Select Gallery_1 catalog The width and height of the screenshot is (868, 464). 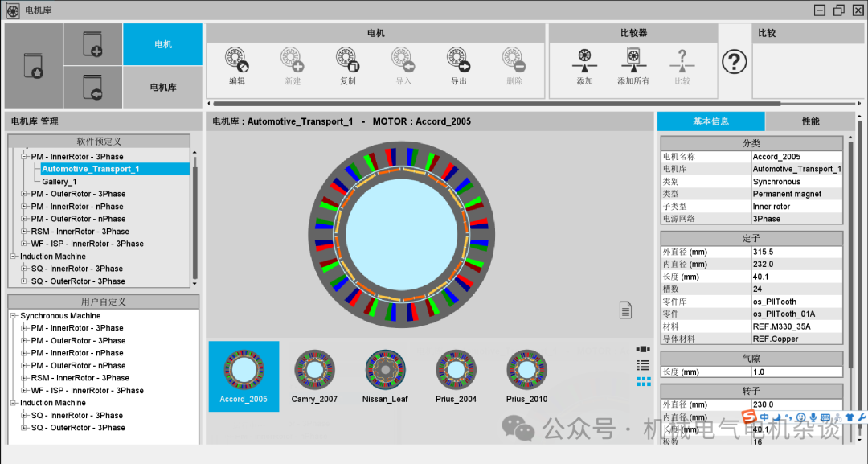59,182
